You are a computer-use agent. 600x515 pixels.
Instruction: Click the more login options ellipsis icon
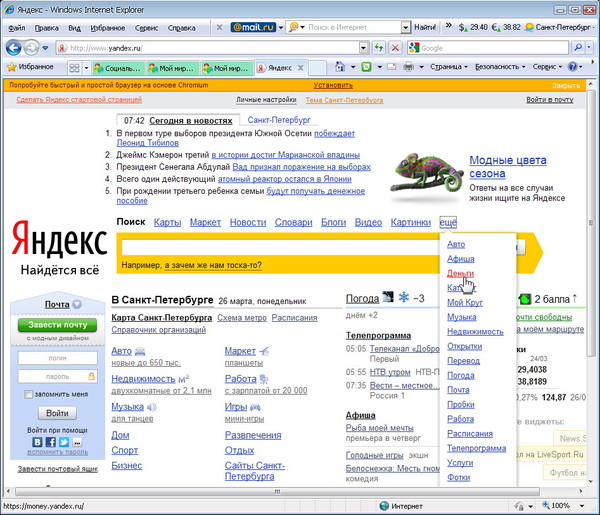pyautogui.click(x=77, y=442)
